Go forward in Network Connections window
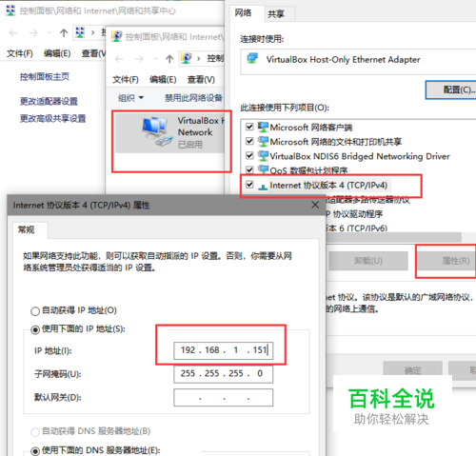This screenshot has width=476, height=456. pos(139,59)
